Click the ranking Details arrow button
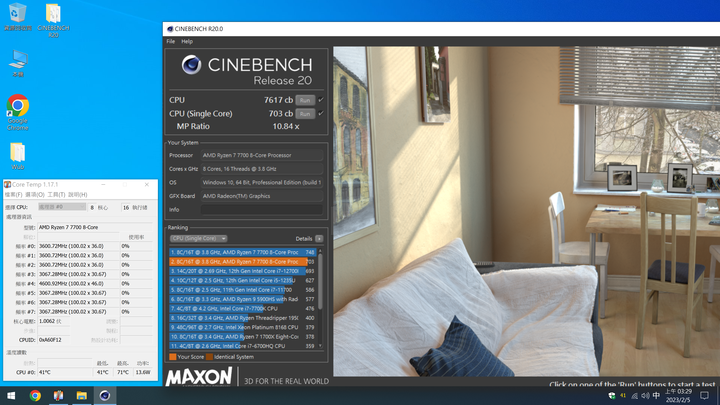Viewport: 720px width, 405px height. point(319,239)
